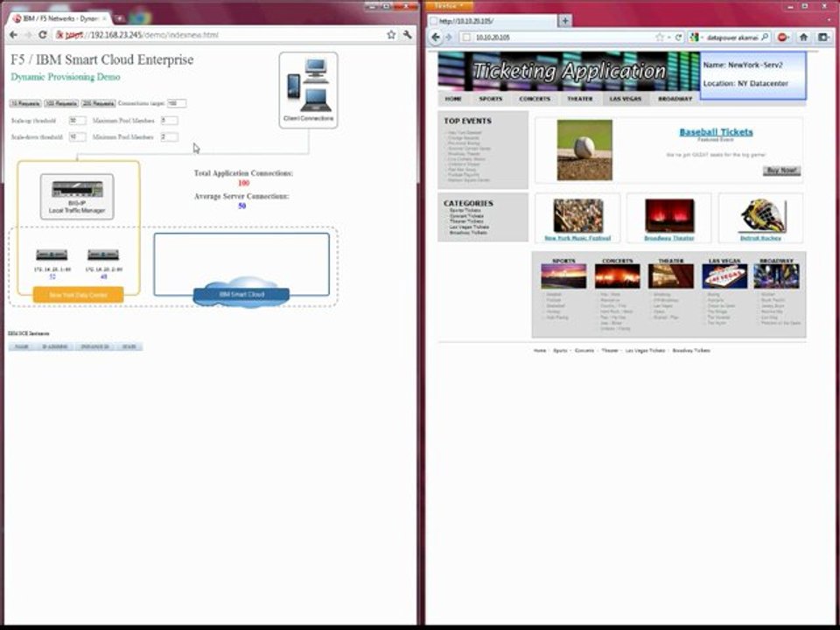Click the server icon for 172.16.20.2:80
840x630 pixels.
pos(103,255)
